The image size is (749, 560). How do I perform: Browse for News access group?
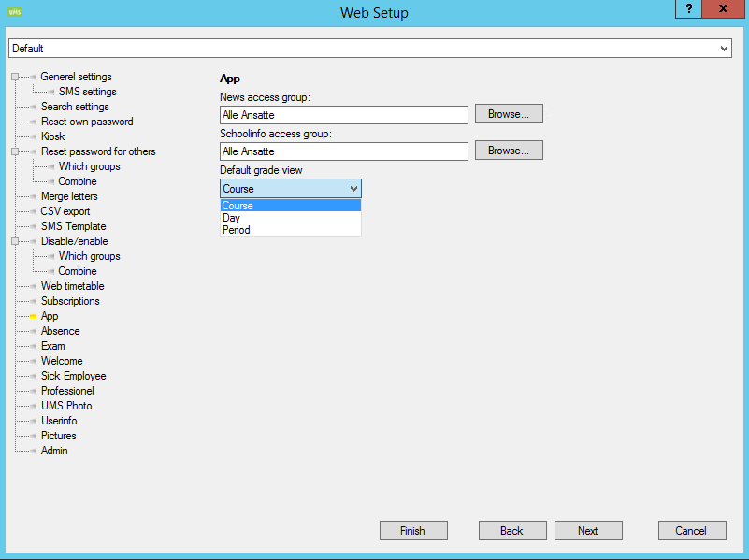tap(509, 114)
